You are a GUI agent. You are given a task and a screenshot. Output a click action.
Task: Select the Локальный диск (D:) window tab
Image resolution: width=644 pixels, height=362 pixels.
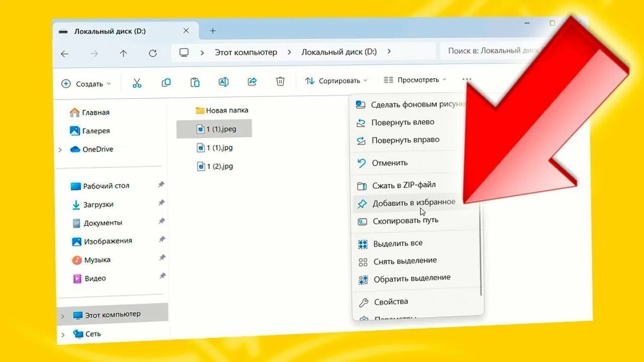125,32
